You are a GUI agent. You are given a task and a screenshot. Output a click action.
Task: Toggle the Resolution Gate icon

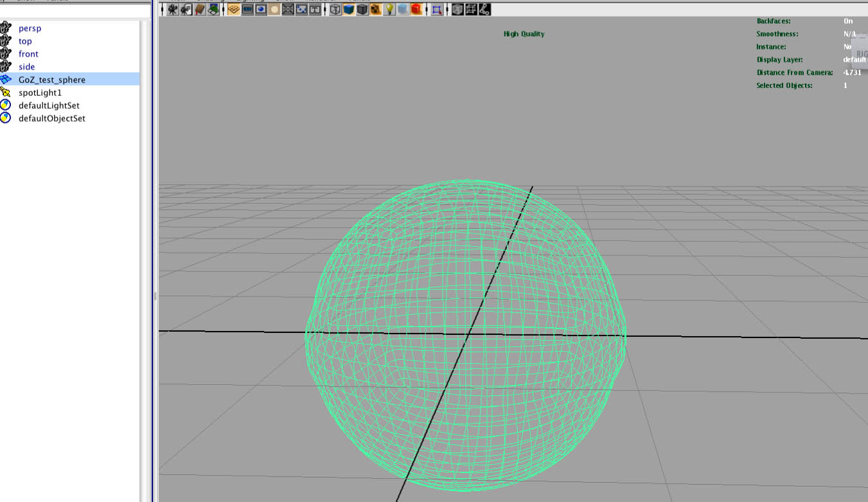(261, 10)
